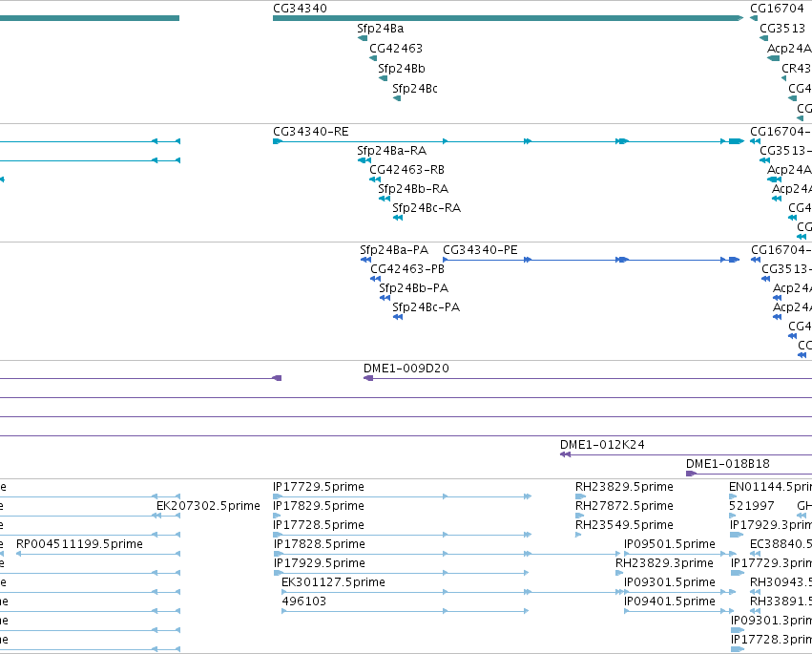Click the IP17728.5prime EST label
This screenshot has height=654, width=812.
point(319,525)
